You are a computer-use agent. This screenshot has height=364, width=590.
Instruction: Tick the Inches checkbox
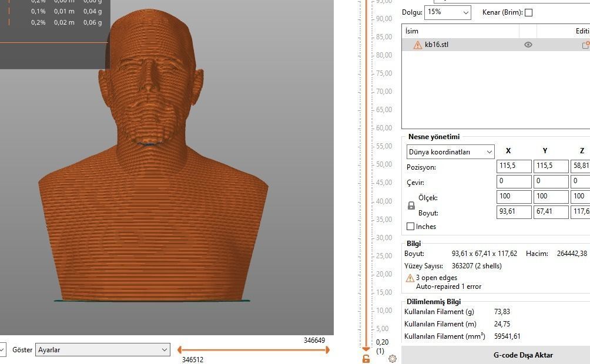pos(411,227)
